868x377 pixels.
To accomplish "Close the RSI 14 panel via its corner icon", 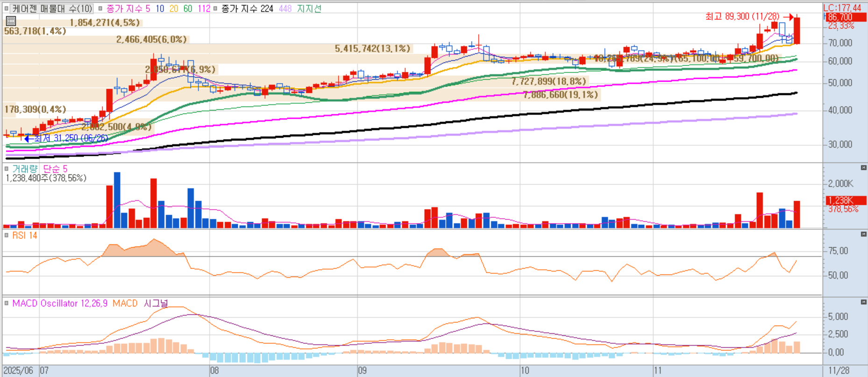I will click(x=863, y=234).
